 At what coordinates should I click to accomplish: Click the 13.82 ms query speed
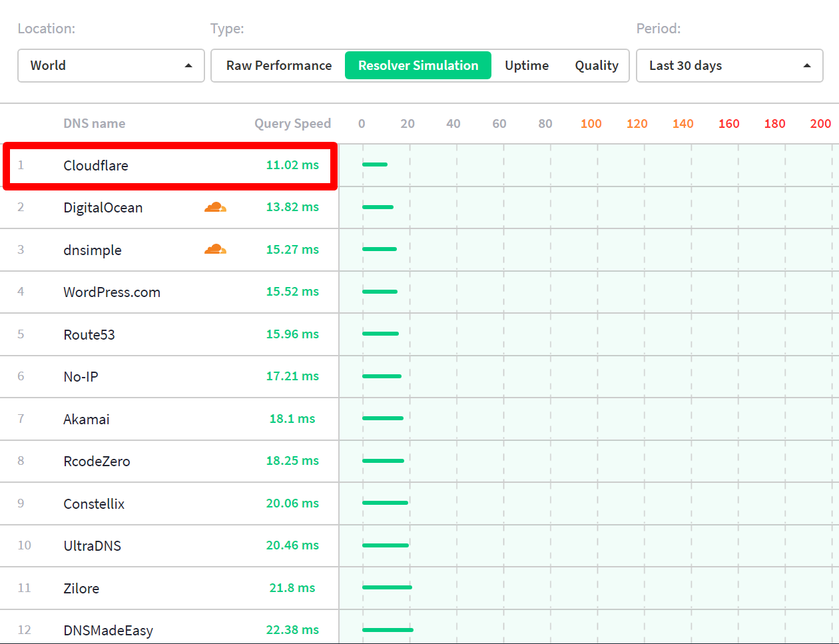tap(292, 206)
